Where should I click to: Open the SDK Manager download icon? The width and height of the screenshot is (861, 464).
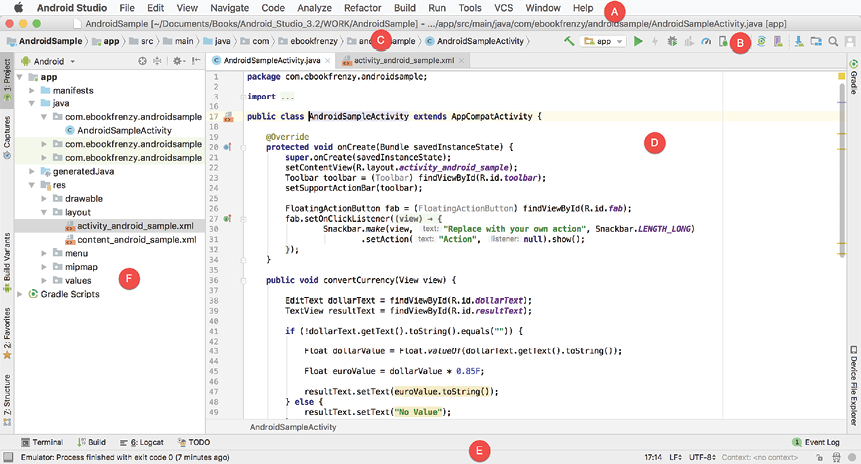click(798, 41)
